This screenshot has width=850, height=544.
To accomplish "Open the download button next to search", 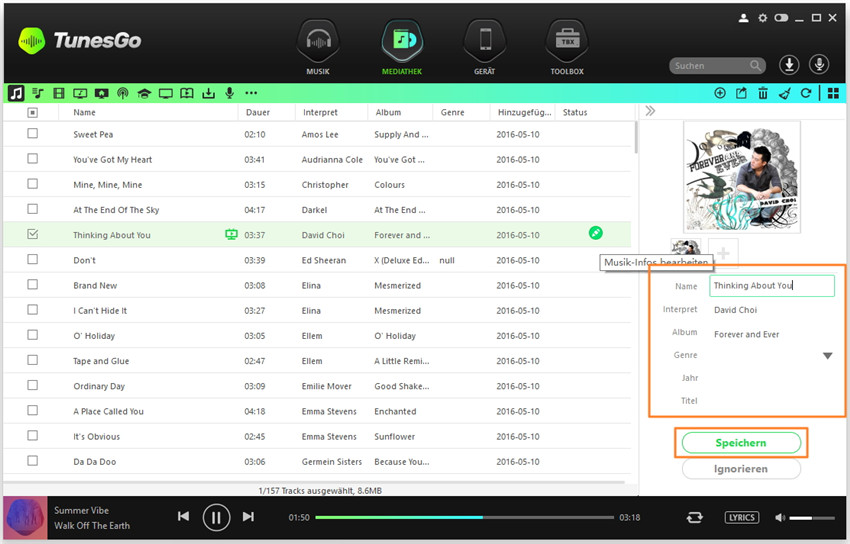I will (789, 65).
